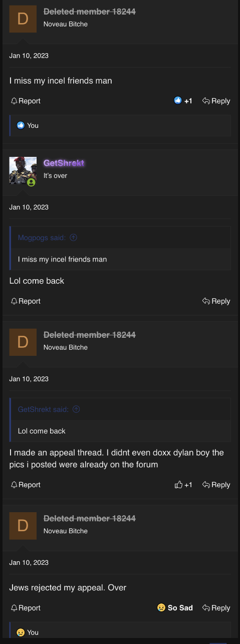
Task: Open the Jan 10, 2023 timestamp of GetShrekt's post
Action: (x=29, y=207)
